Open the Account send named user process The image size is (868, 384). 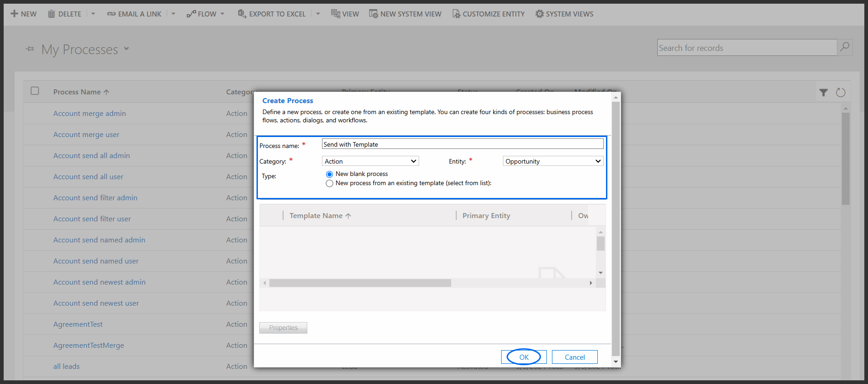pos(96,261)
